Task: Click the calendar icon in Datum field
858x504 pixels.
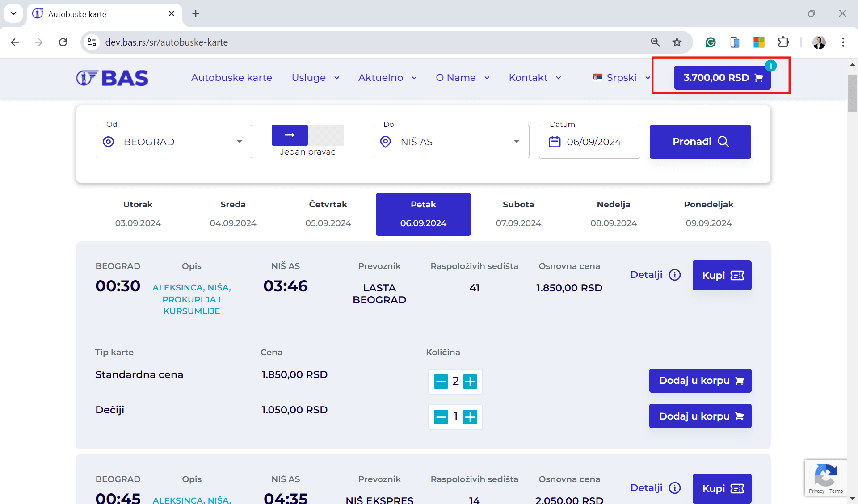Action: coord(555,142)
